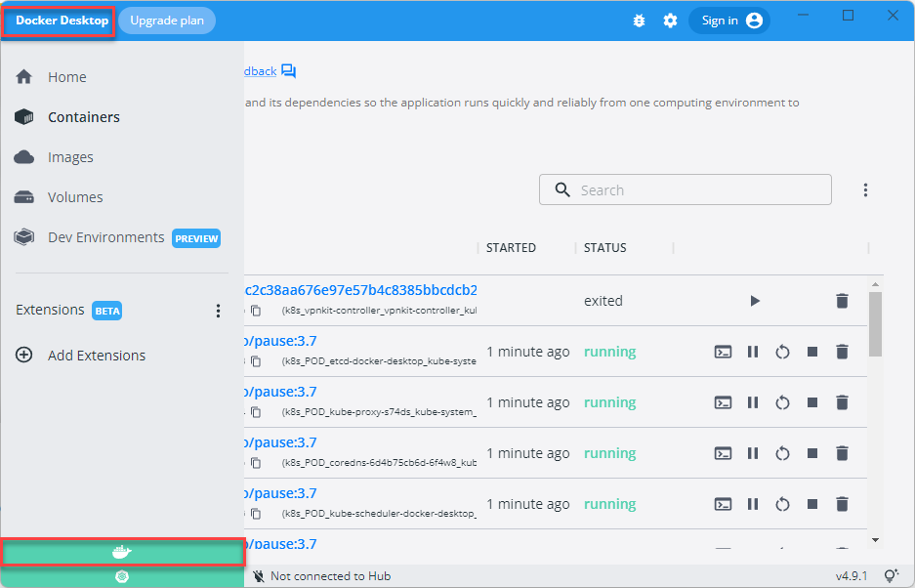Screen dimensions: 915x588
Task: Delete the exited vpnkit-controller container
Action: click(842, 301)
